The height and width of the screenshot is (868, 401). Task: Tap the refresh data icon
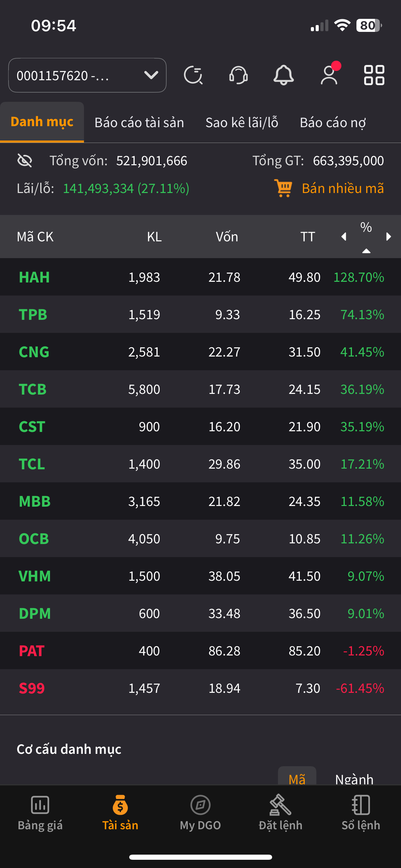[193, 75]
